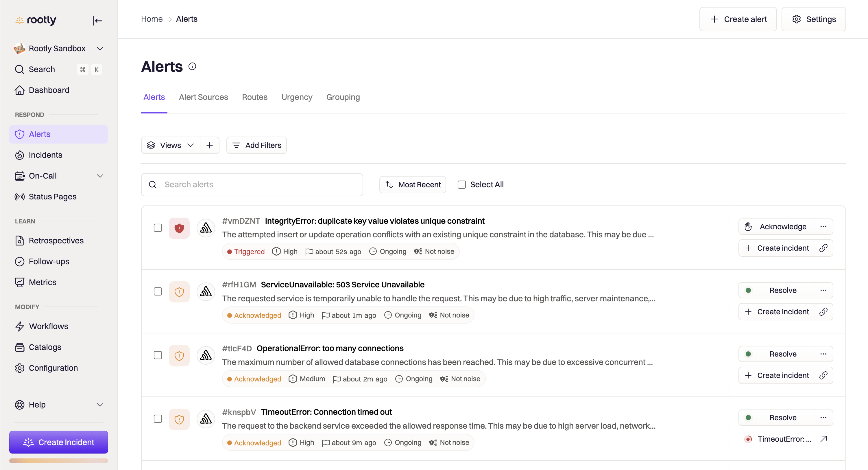This screenshot has width=868, height=470.
Task: Click red shield icon on IntegrityError alert
Action: click(179, 228)
